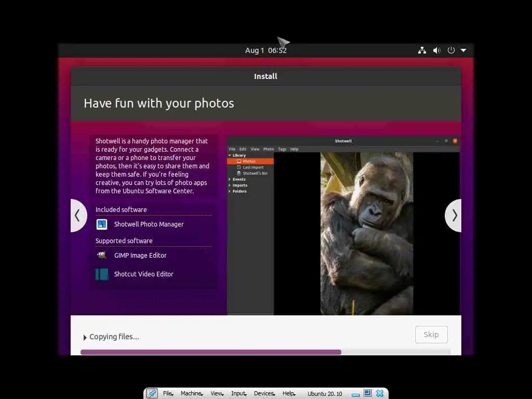Click the power icon in top bar
The image size is (532, 399).
[x=451, y=50]
